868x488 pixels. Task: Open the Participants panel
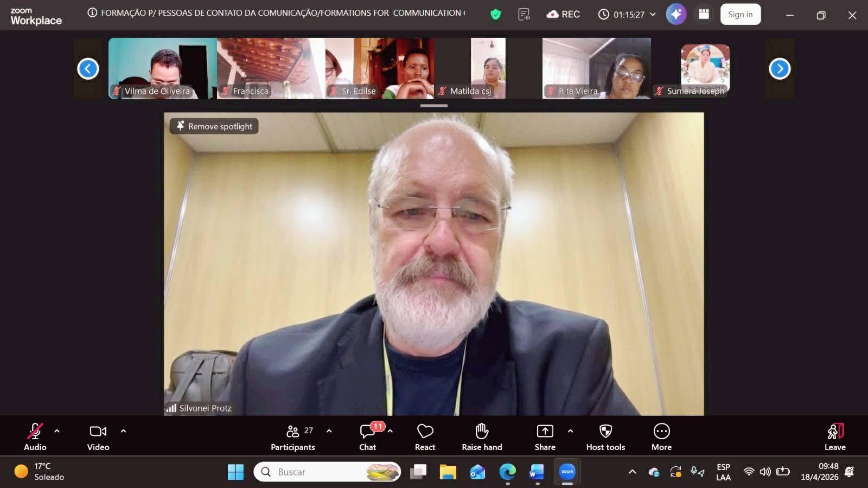click(293, 436)
